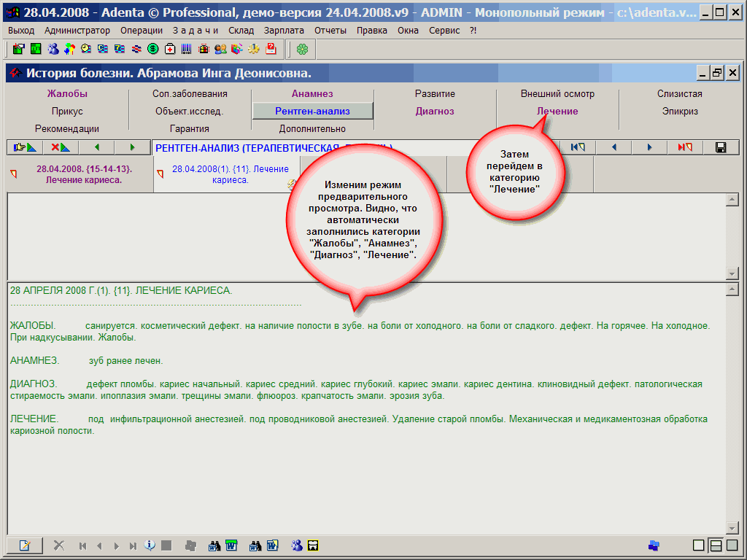This screenshot has width=747, height=560.
Task: Open the Отчеты menu
Action: pos(330,30)
